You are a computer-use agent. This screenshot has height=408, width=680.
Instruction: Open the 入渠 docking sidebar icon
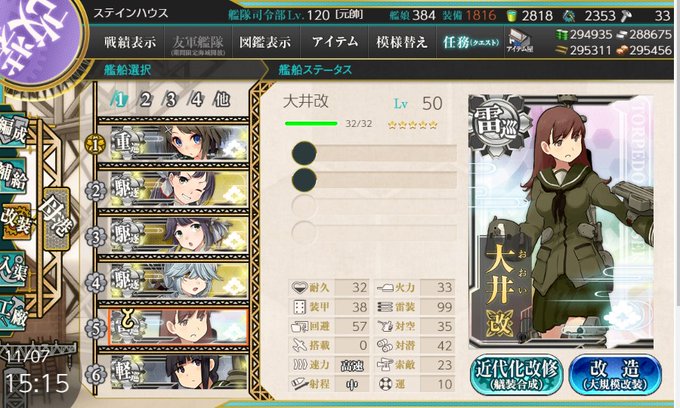[x=14, y=269]
